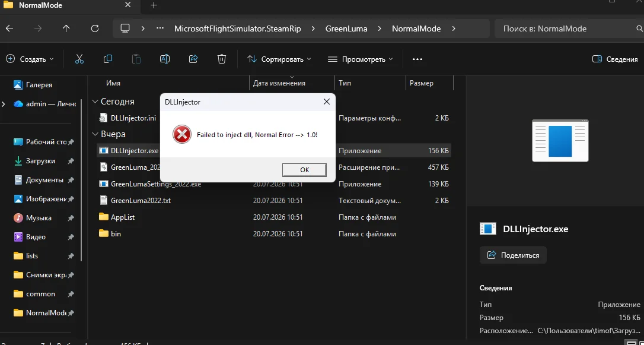This screenshot has height=345, width=644.
Task: Open Музыка in sidebar
Action: pos(38,218)
